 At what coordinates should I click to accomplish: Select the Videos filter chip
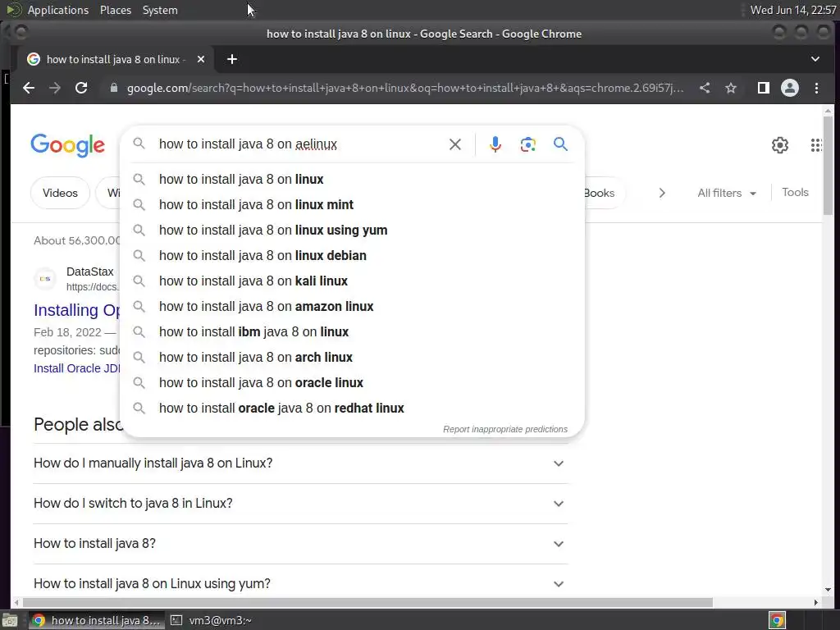click(x=60, y=193)
